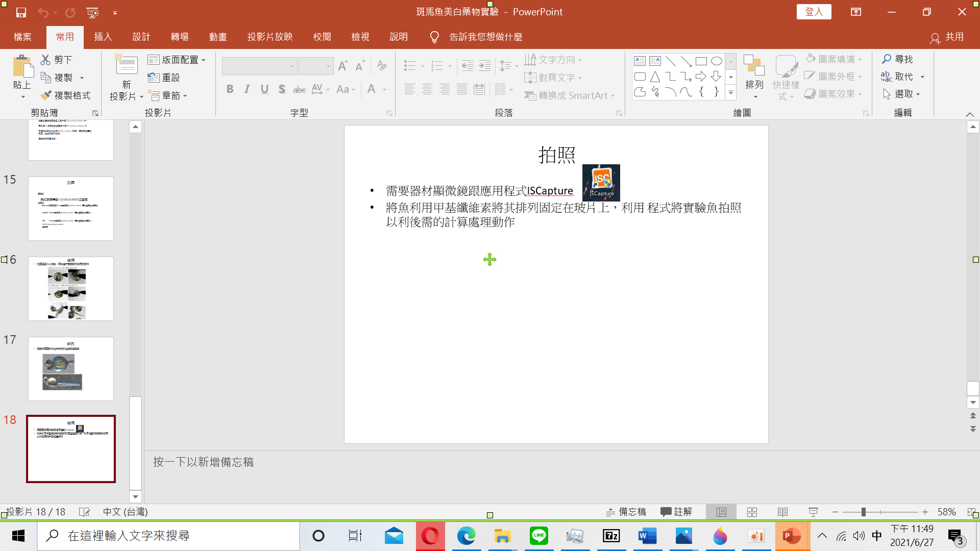
Task: Toggle Strikethrough formatting
Action: pos(299,89)
